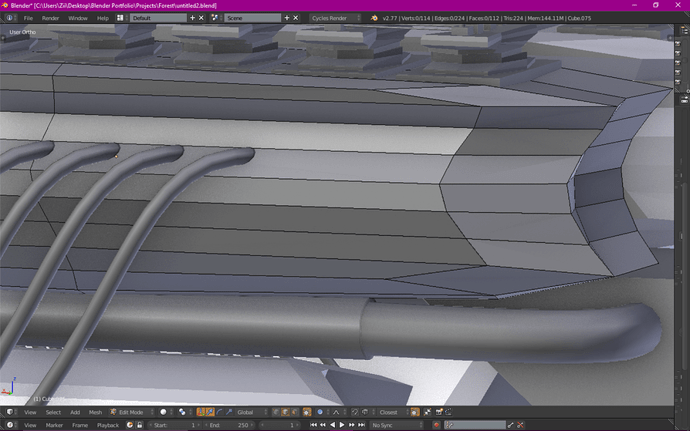Viewport: 690px width, 431px height.
Task: Toggle the auto keyframe record button
Action: [437, 425]
